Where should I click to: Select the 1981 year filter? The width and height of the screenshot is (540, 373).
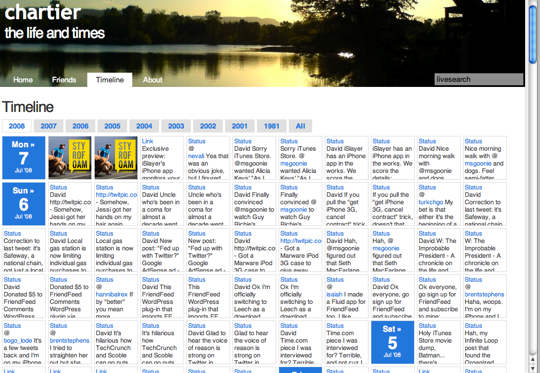pyautogui.click(x=271, y=126)
